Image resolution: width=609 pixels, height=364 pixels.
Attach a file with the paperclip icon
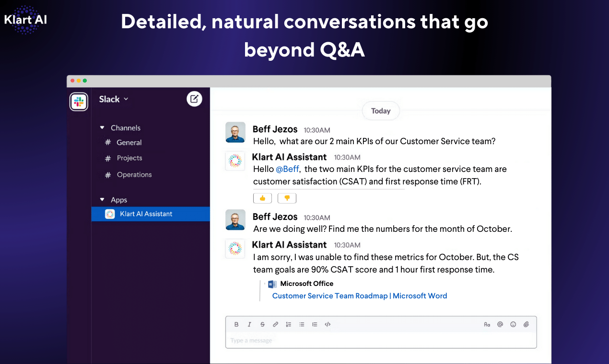(x=526, y=324)
